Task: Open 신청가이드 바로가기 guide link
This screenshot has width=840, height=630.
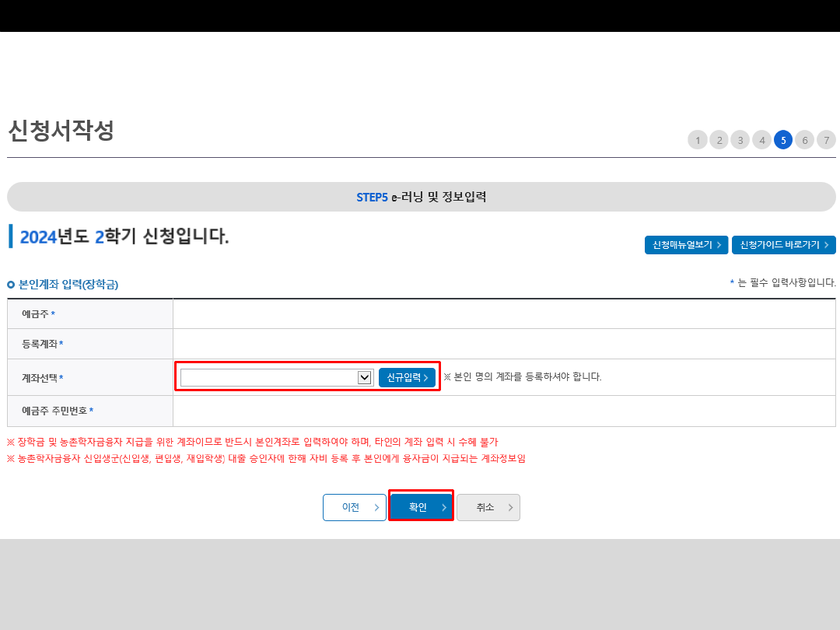Action: [x=784, y=245]
